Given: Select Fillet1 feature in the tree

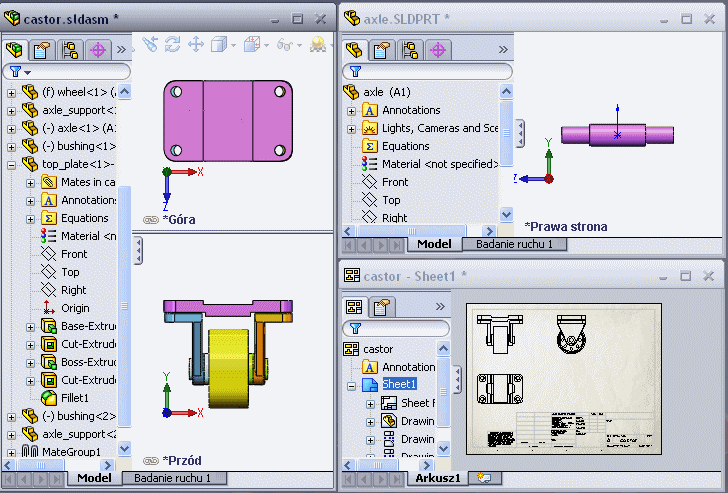Looking at the screenshot, I should [x=73, y=398].
